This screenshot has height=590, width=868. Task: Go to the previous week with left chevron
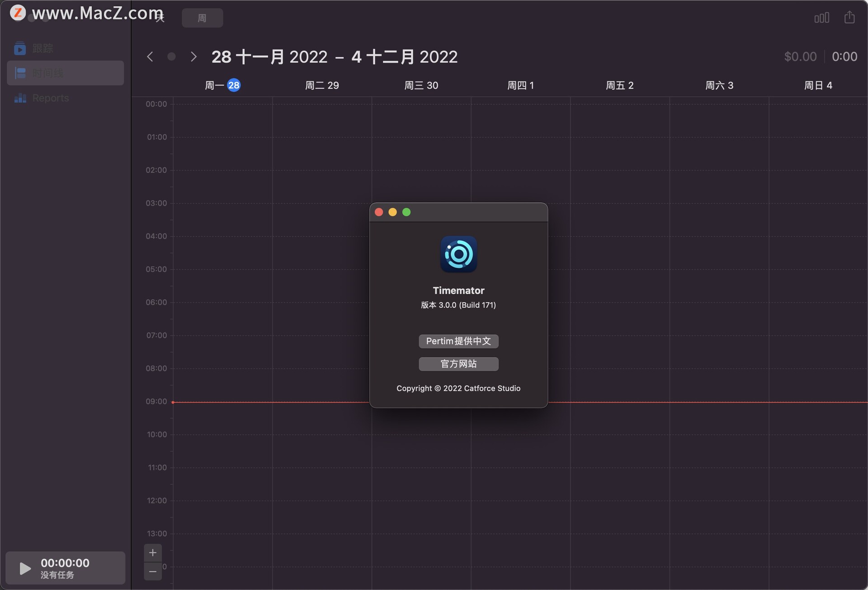click(x=150, y=56)
